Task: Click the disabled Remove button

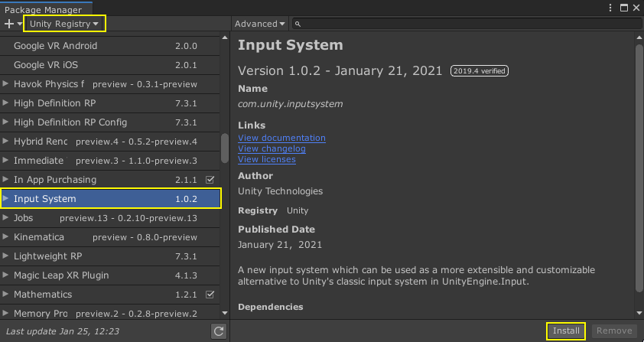Action: click(x=614, y=331)
